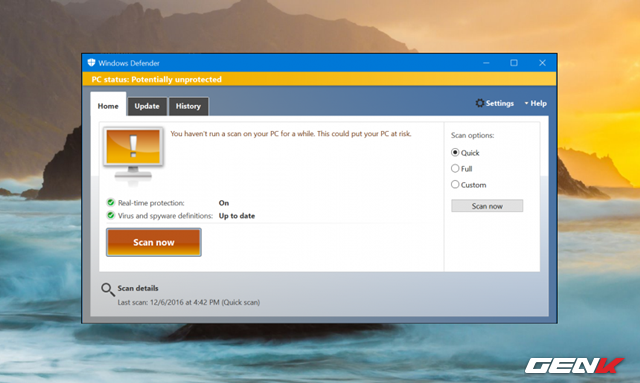Click the orange warning monitor icon

click(133, 154)
